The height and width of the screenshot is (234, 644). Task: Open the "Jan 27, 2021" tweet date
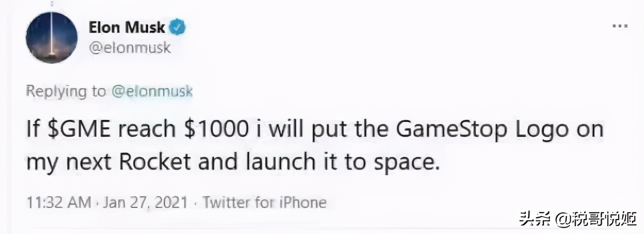pyautogui.click(x=146, y=202)
